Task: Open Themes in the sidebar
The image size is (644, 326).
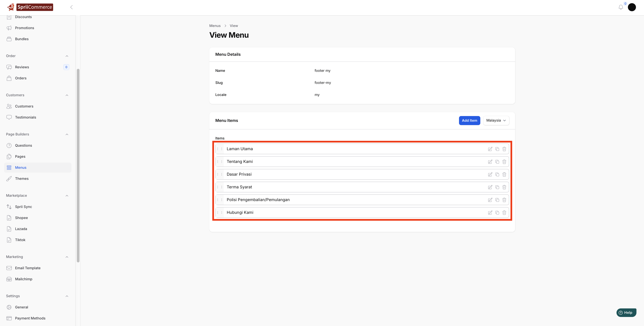Action: click(x=22, y=179)
